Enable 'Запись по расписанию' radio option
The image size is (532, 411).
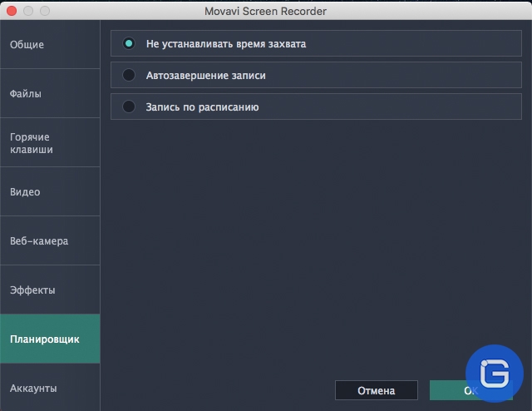(x=129, y=106)
